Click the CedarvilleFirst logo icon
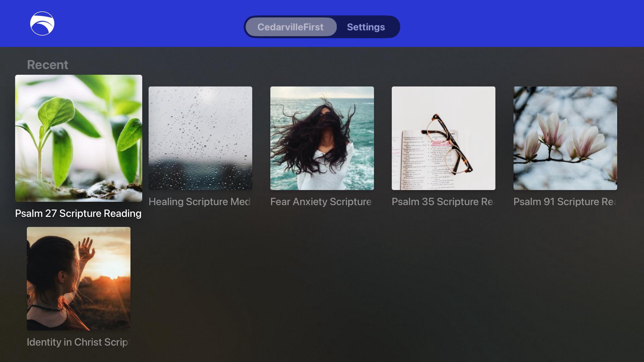The height and width of the screenshot is (362, 644). pyautogui.click(x=42, y=23)
